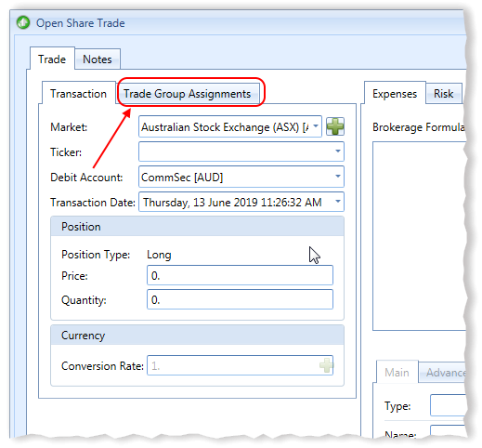The height and width of the screenshot is (448, 482).
Task: Click the Debit Account label
Action: click(x=86, y=178)
